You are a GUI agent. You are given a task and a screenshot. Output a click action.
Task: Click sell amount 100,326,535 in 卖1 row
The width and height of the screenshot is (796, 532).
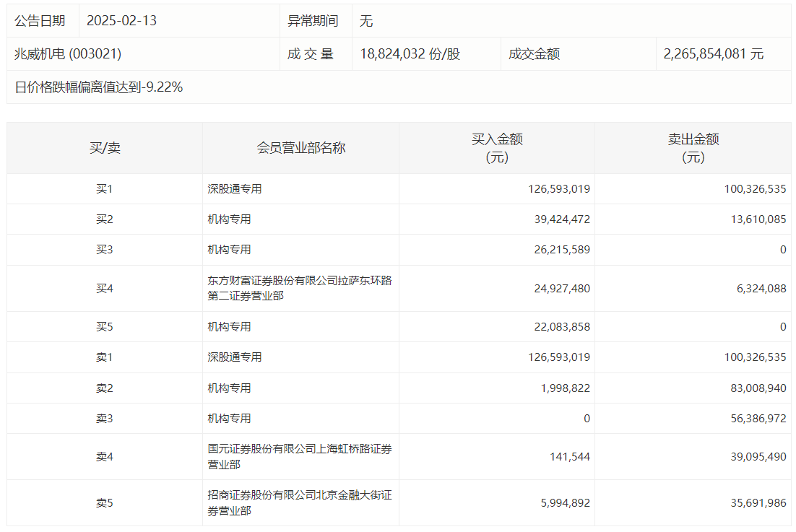[x=755, y=357]
